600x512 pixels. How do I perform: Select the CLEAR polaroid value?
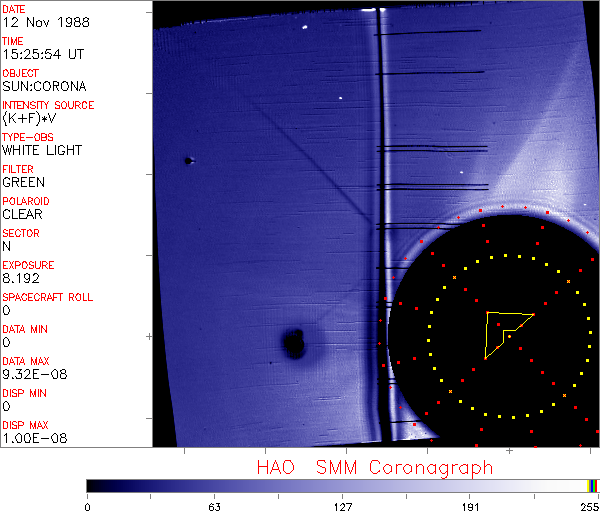[23, 214]
